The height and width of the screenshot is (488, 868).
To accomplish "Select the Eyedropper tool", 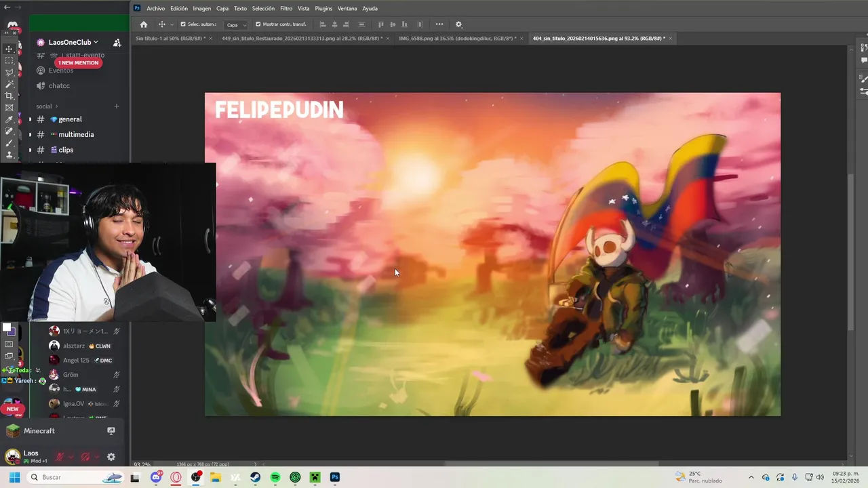I will (9, 119).
